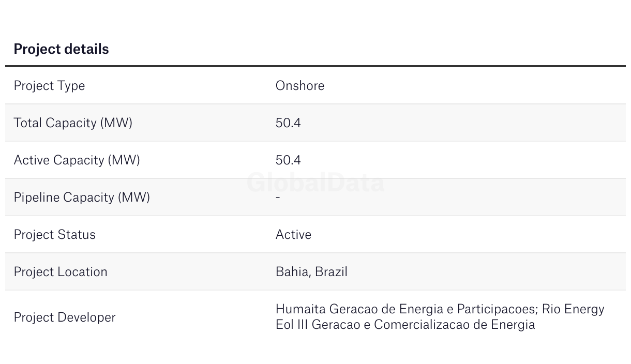Viewport: 631px width, 364px height.
Task: Click the Total Capacity value 50.4
Action: (288, 123)
